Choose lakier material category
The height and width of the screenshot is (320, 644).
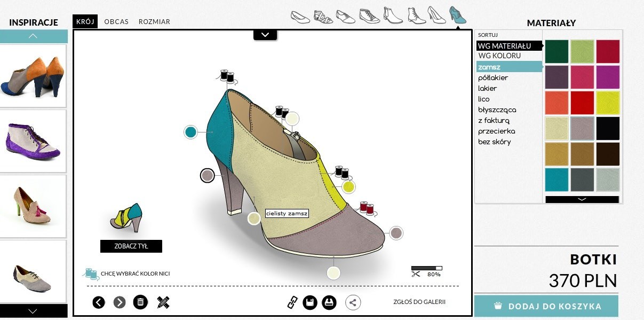[x=487, y=88]
